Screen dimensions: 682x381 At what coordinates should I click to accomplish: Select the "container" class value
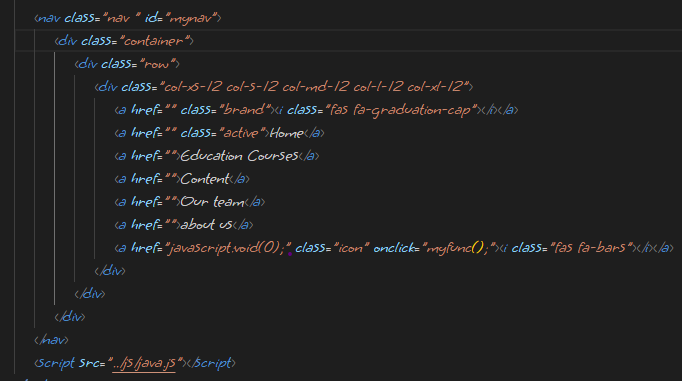(x=154, y=41)
